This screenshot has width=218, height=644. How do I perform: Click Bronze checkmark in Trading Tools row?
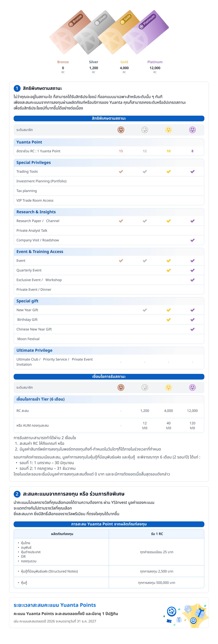click(x=121, y=171)
